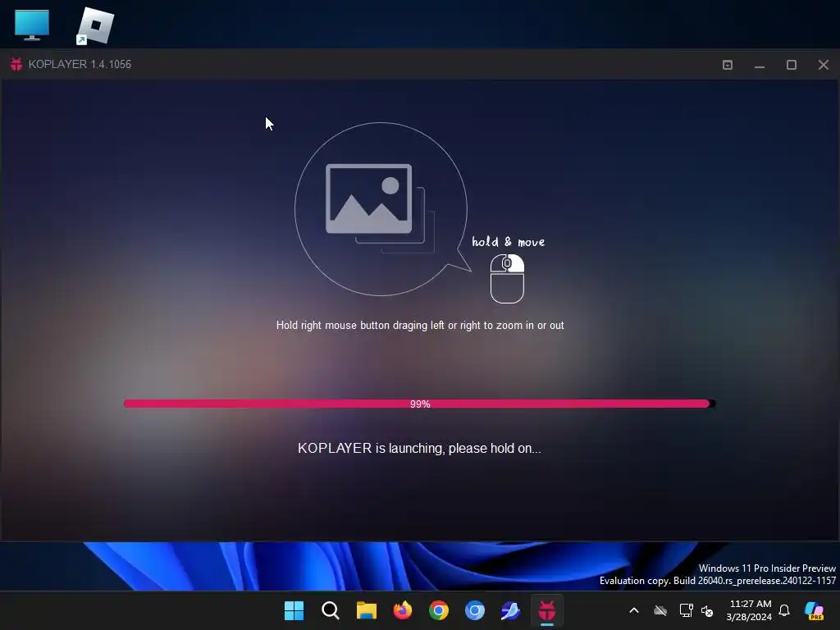The image size is (840, 630).
Task: Click the KOPLAYER logo in title bar
Action: pyautogui.click(x=16, y=64)
